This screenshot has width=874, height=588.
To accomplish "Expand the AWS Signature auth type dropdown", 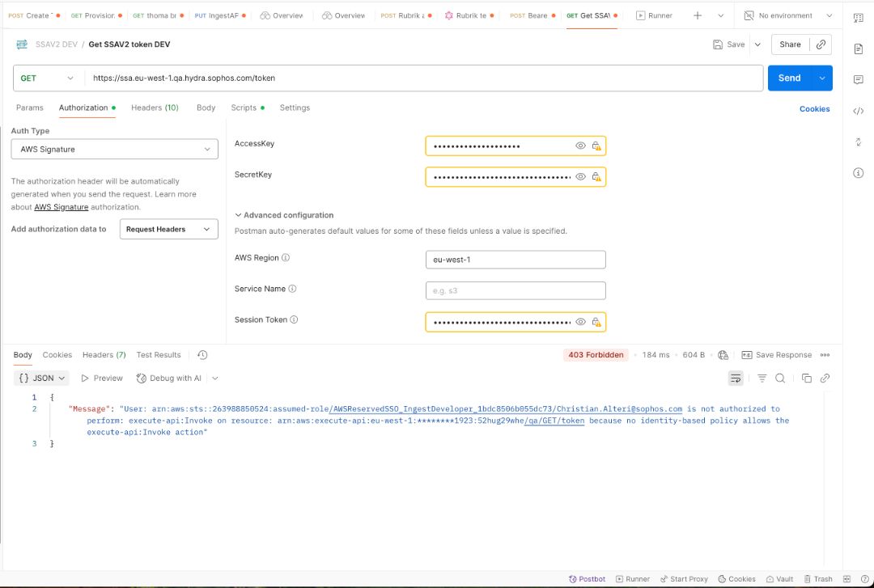I will 114,150.
